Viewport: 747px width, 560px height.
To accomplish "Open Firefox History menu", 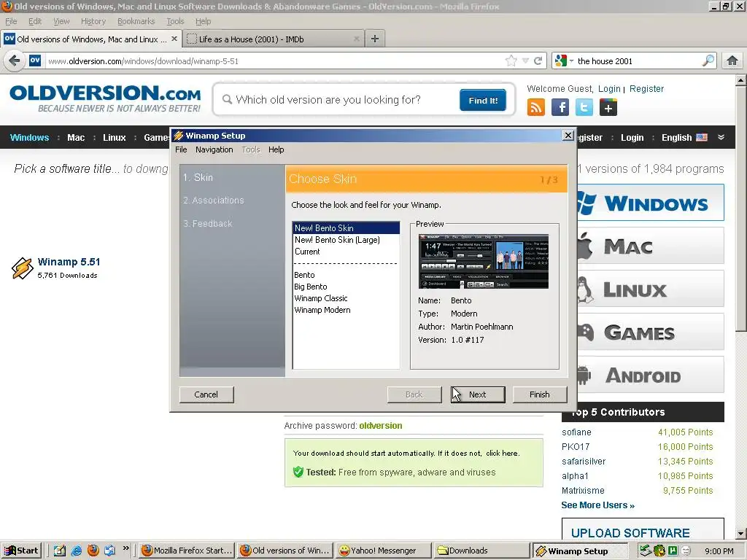I will pyautogui.click(x=93, y=21).
